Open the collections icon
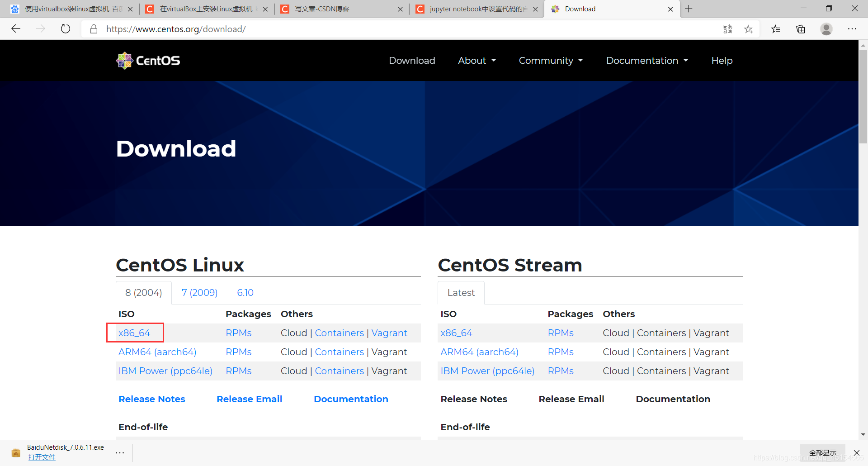The height and width of the screenshot is (466, 868). pyautogui.click(x=801, y=29)
